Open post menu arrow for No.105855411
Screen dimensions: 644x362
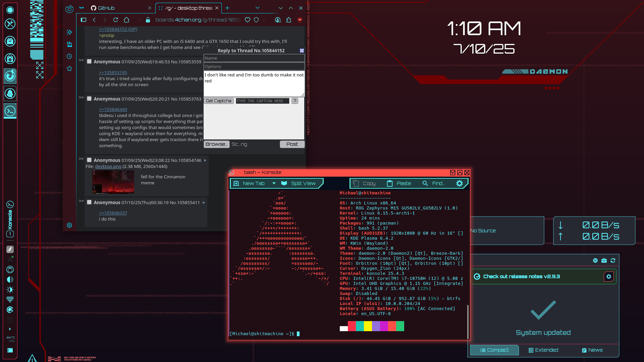204,202
